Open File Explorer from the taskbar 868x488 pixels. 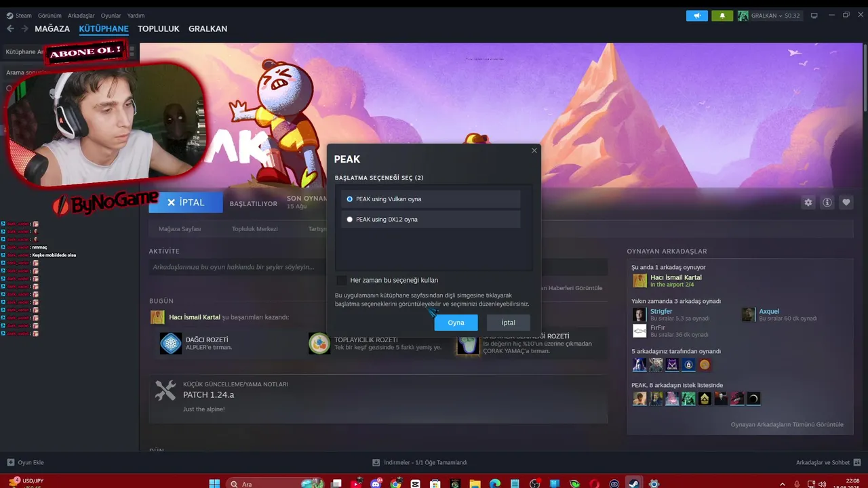point(475,484)
